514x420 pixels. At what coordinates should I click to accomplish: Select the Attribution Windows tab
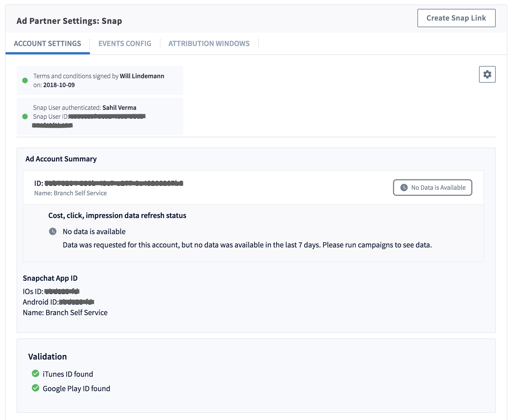click(x=209, y=44)
